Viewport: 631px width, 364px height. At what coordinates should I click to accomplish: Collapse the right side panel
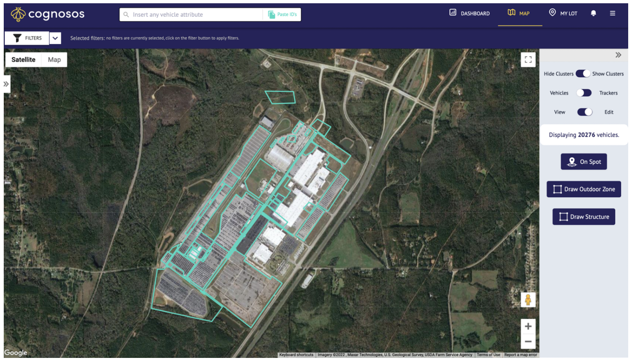click(618, 55)
